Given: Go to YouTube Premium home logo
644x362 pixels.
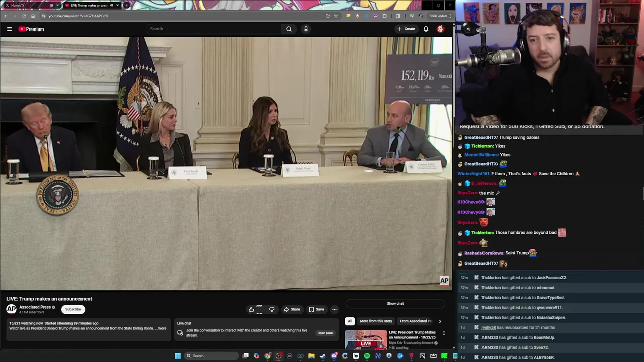Looking at the screenshot, I should coord(31,29).
